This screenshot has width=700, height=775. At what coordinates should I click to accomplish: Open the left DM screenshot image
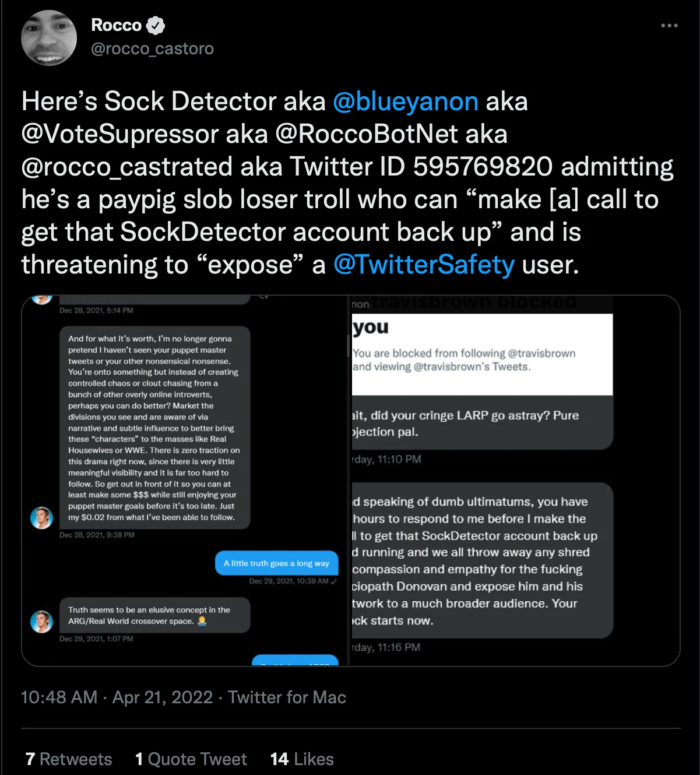[x=185, y=481]
